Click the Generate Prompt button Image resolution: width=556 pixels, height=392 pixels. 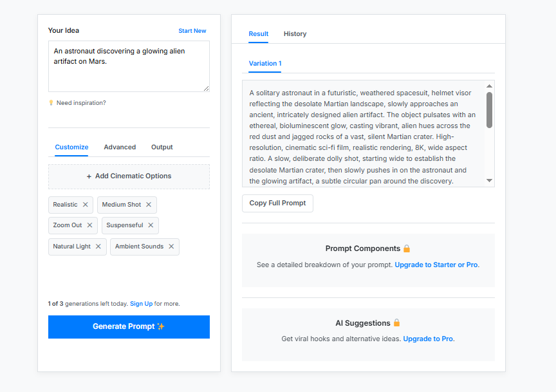tap(129, 327)
